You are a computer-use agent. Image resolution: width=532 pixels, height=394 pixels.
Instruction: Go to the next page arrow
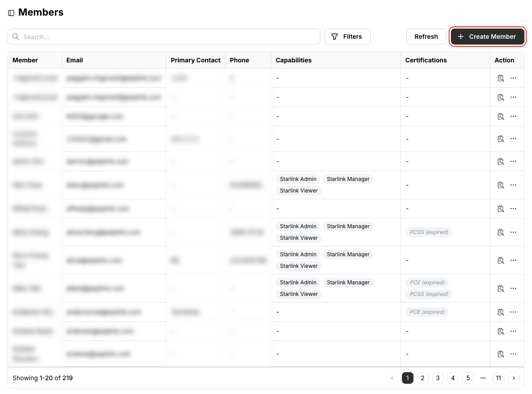click(514, 378)
